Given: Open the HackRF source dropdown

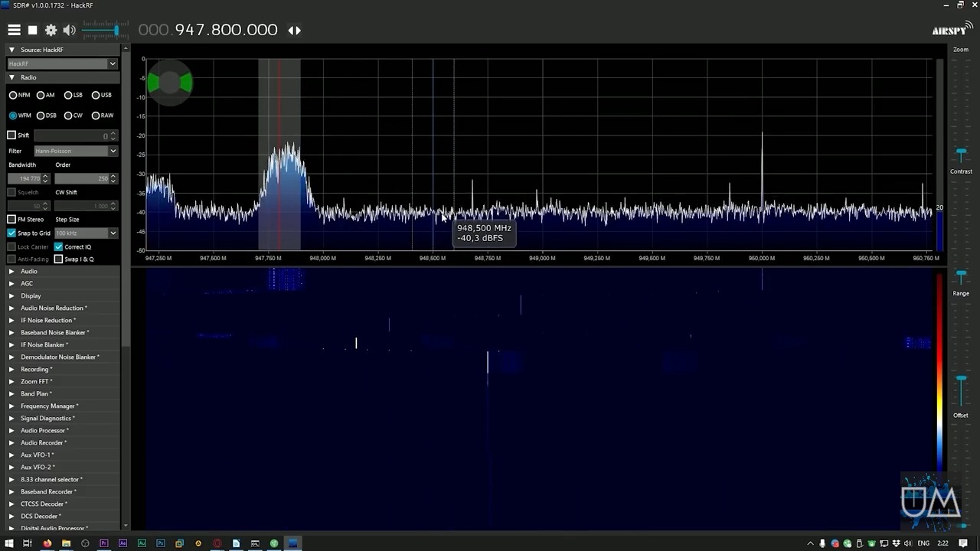Looking at the screenshot, I should point(62,64).
